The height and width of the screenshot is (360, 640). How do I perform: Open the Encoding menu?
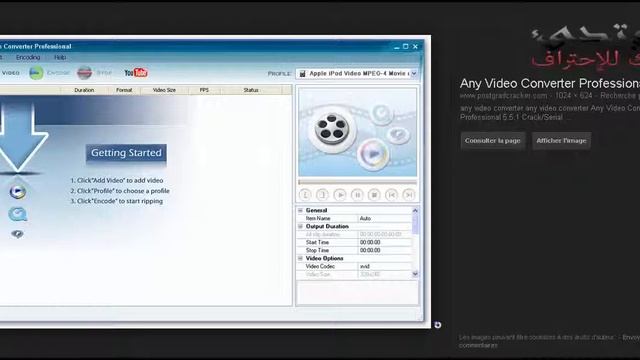28,58
